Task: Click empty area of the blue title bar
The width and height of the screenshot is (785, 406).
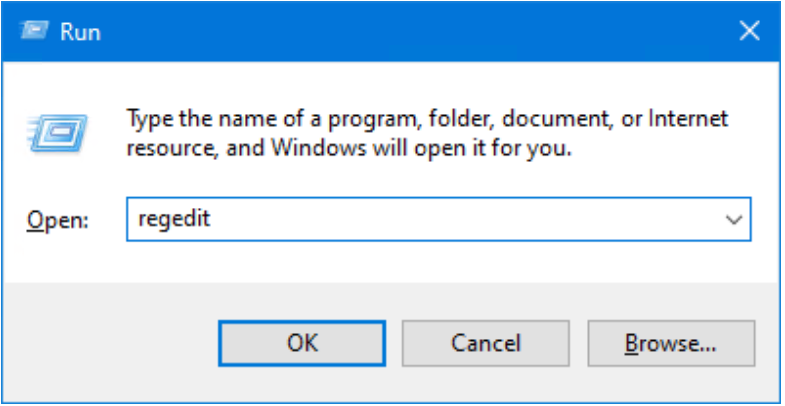Action: [400, 30]
